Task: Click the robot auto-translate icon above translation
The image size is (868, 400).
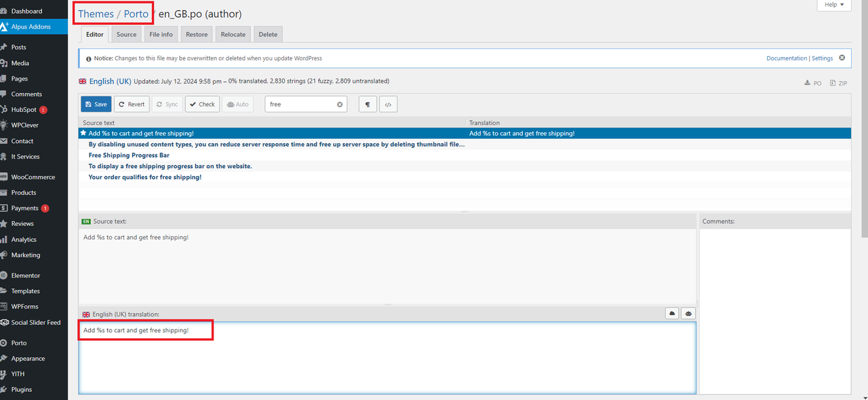Action: [x=688, y=314]
